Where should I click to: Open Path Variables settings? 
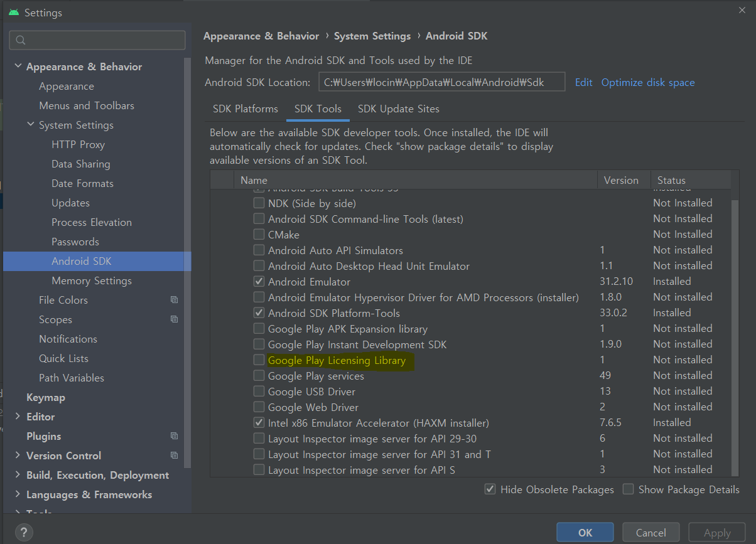(x=72, y=378)
